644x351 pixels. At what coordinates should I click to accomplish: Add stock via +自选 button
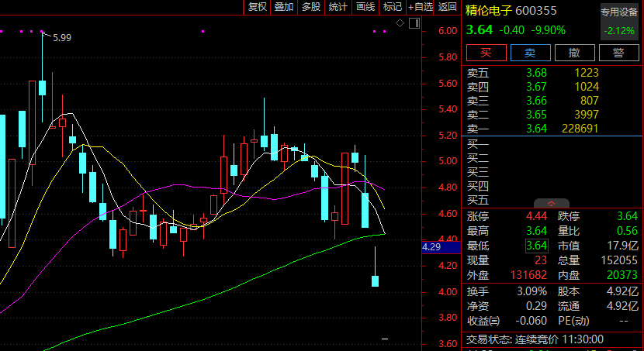(421, 7)
